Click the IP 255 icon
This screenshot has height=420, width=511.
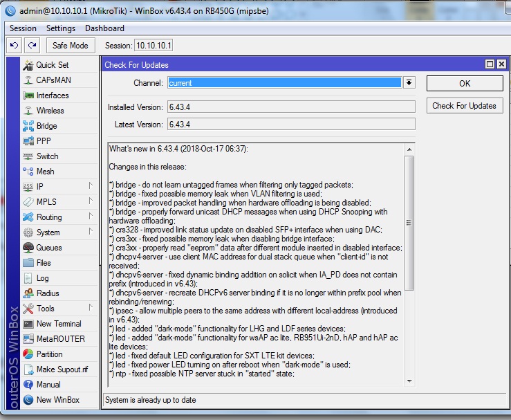point(28,187)
